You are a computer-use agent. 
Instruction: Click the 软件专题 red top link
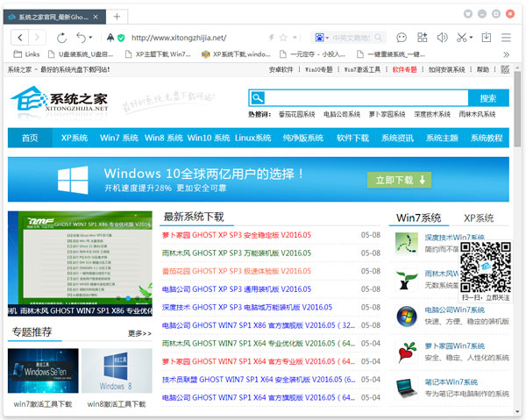404,69
